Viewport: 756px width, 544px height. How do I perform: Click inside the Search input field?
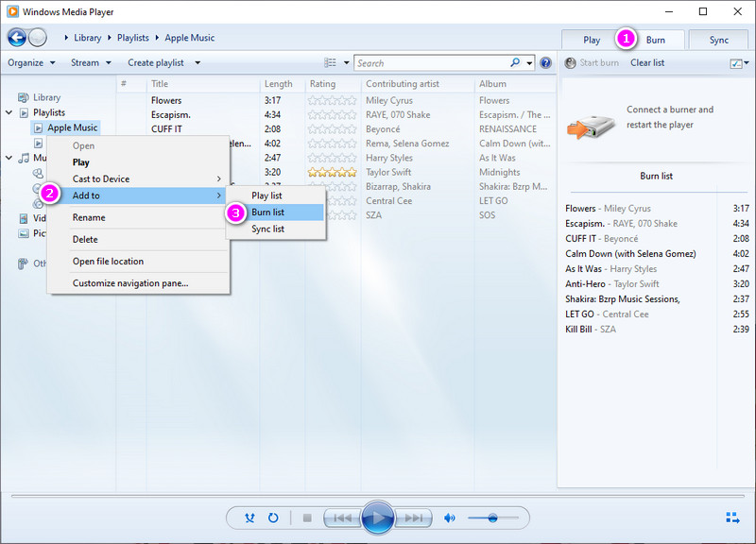(x=433, y=63)
